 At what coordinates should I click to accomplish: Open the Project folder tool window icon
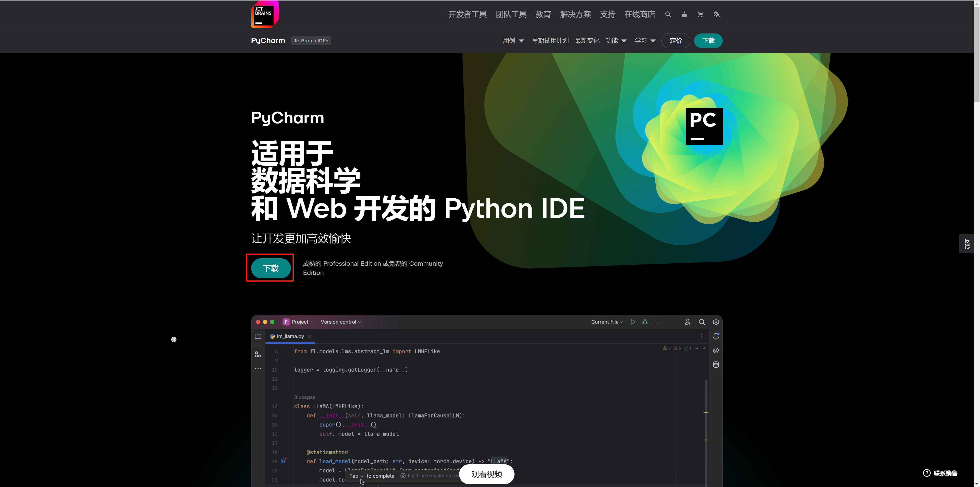258,336
